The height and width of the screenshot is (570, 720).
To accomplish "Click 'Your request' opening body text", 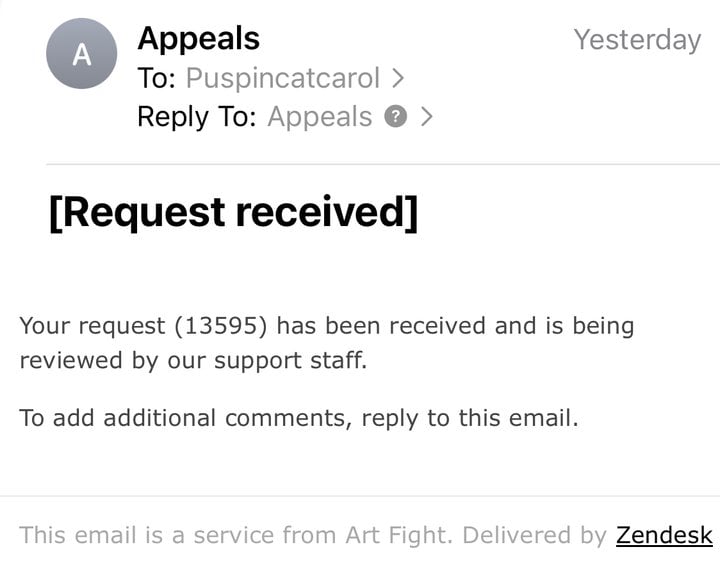I will pos(92,326).
